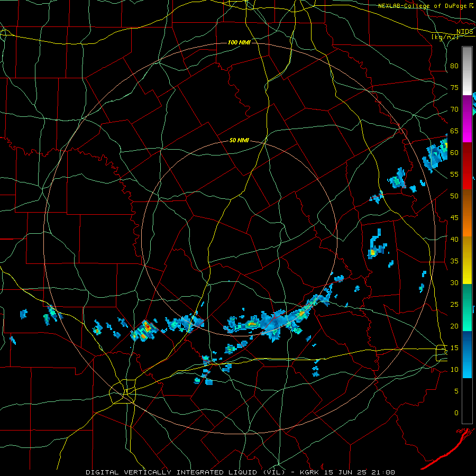Pick the dark red legend segment near 60
The height and width of the screenshot is (476, 476).
point(467,166)
